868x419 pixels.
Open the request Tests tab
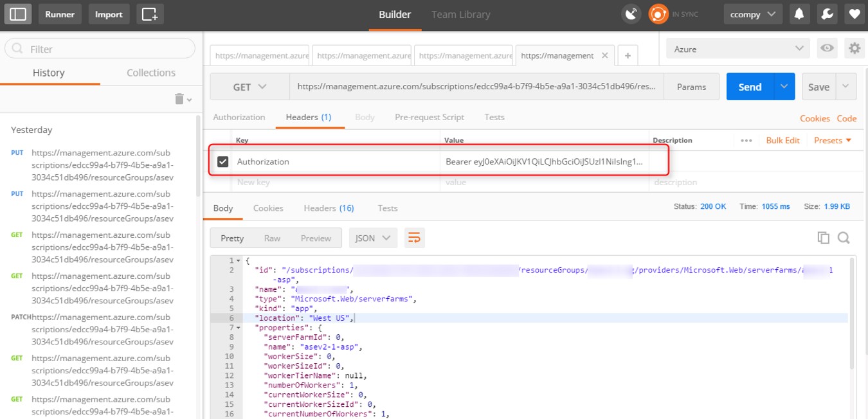pyautogui.click(x=494, y=117)
